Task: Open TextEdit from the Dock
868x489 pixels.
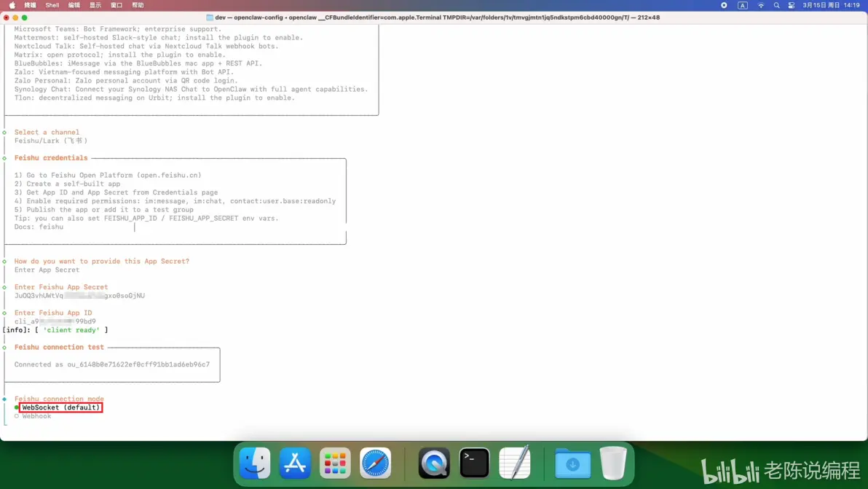Action: tap(514, 463)
